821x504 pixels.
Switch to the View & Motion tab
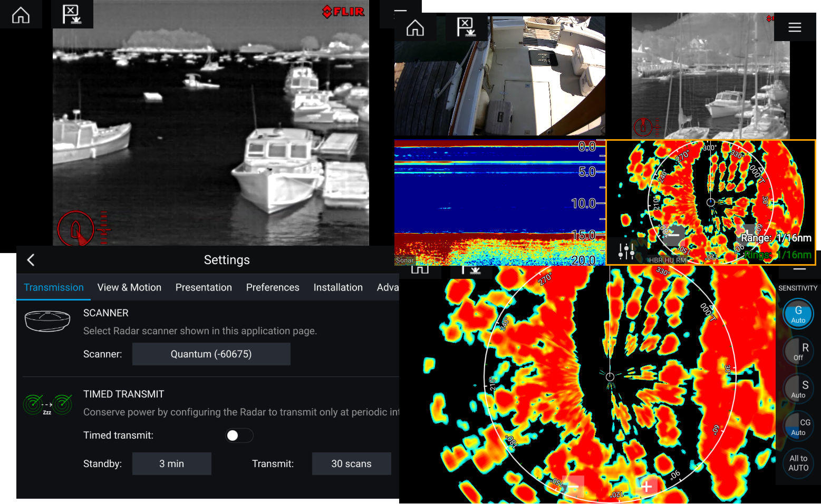coord(129,287)
